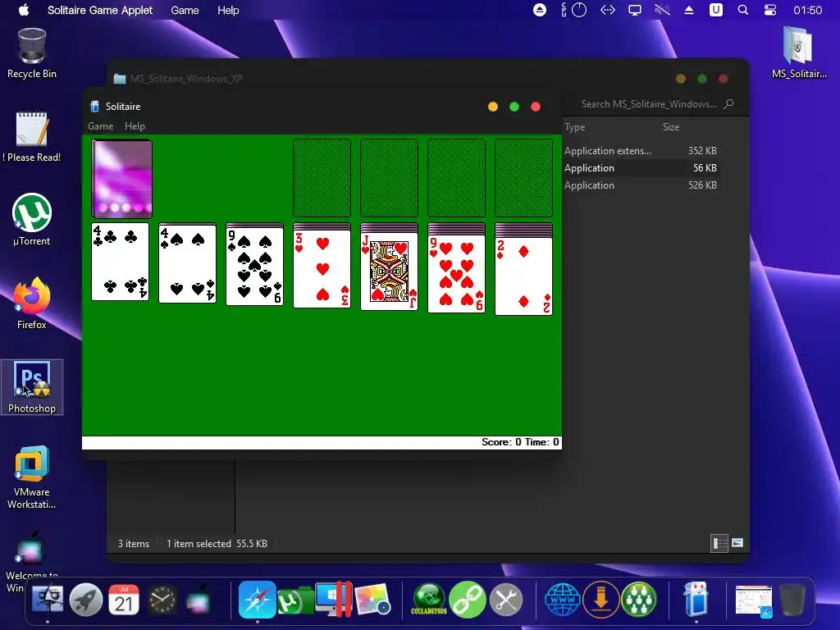840x630 pixels.
Task: Open the Collabsysos green globe dock icon
Action: [428, 600]
